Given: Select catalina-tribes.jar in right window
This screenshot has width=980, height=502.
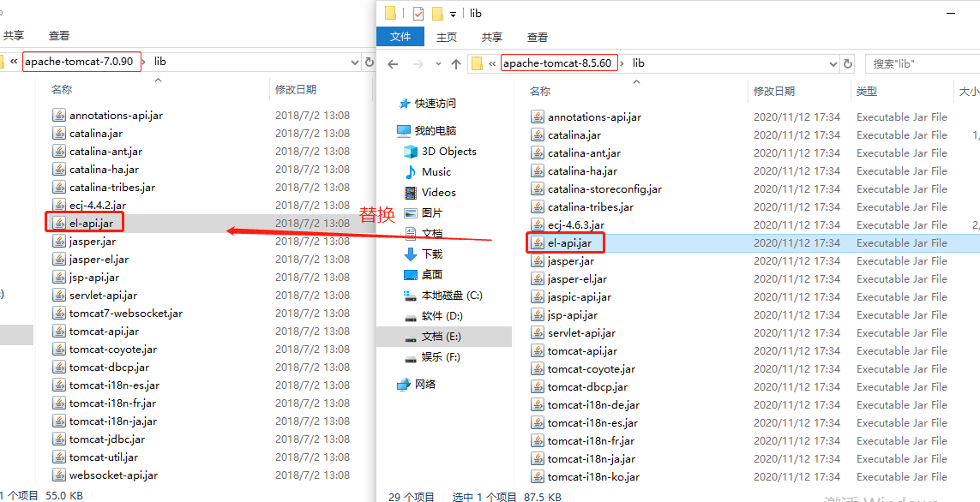Looking at the screenshot, I should click(590, 206).
